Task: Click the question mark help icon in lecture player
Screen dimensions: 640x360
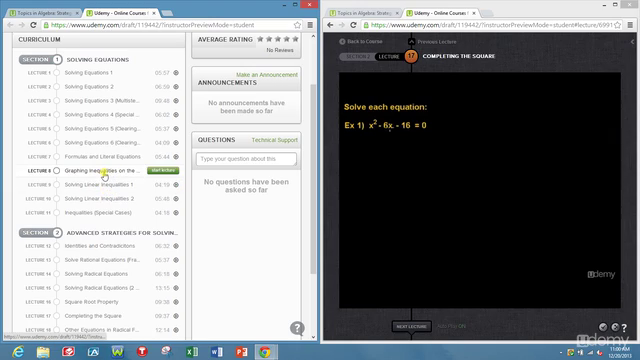Action: coord(624,327)
